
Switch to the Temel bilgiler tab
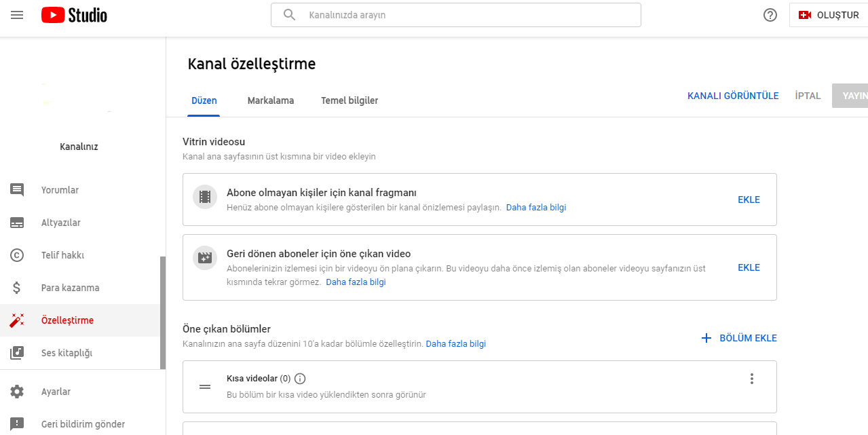pos(350,100)
